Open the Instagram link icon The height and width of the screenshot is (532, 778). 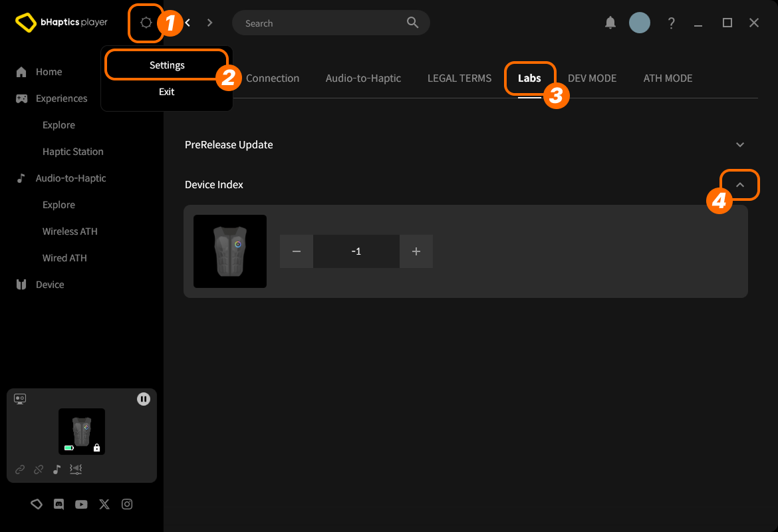tap(127, 504)
